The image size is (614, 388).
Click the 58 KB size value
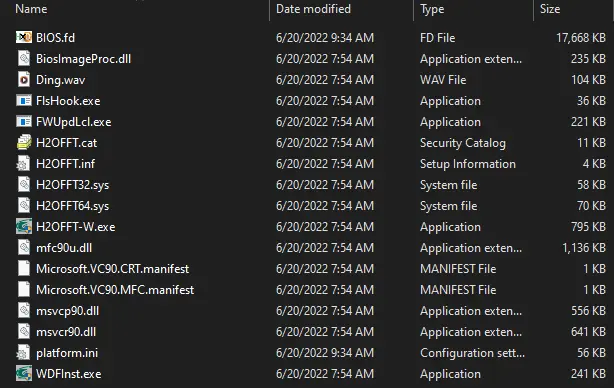point(591,185)
